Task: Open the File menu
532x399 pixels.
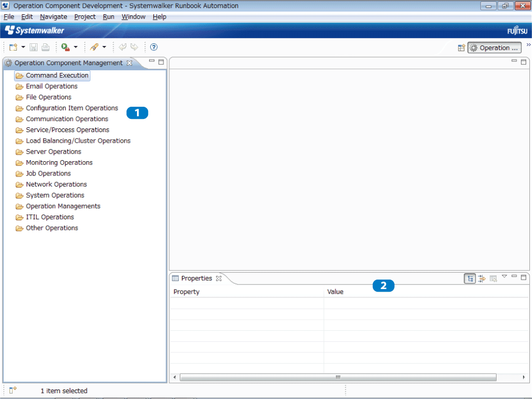Action: point(9,16)
